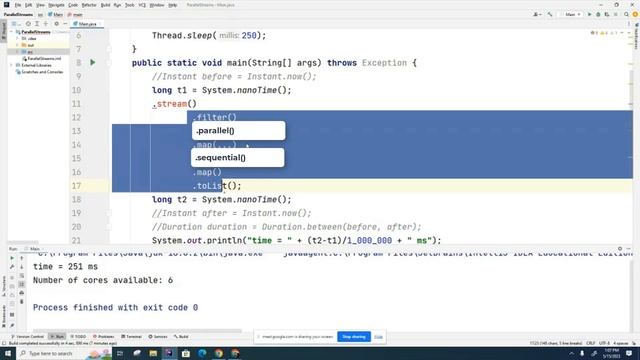The height and width of the screenshot is (360, 640).
Task: Click the green run gutter arrow beside main
Action: [93, 62]
